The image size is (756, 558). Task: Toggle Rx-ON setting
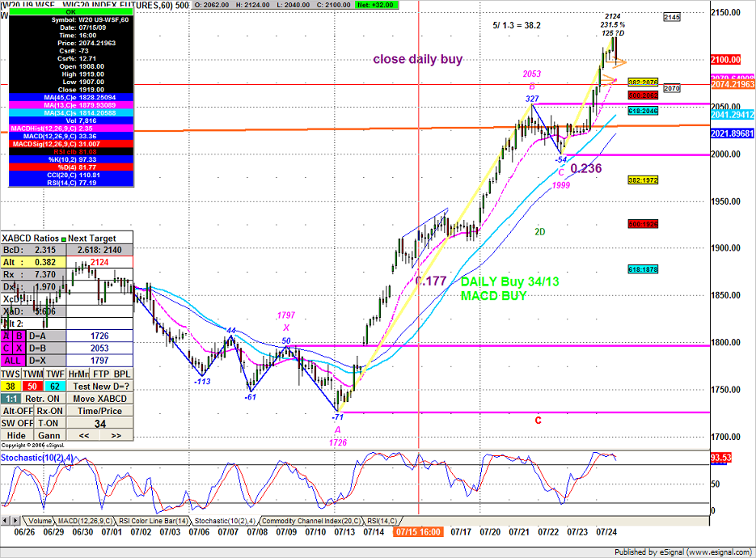click(50, 411)
